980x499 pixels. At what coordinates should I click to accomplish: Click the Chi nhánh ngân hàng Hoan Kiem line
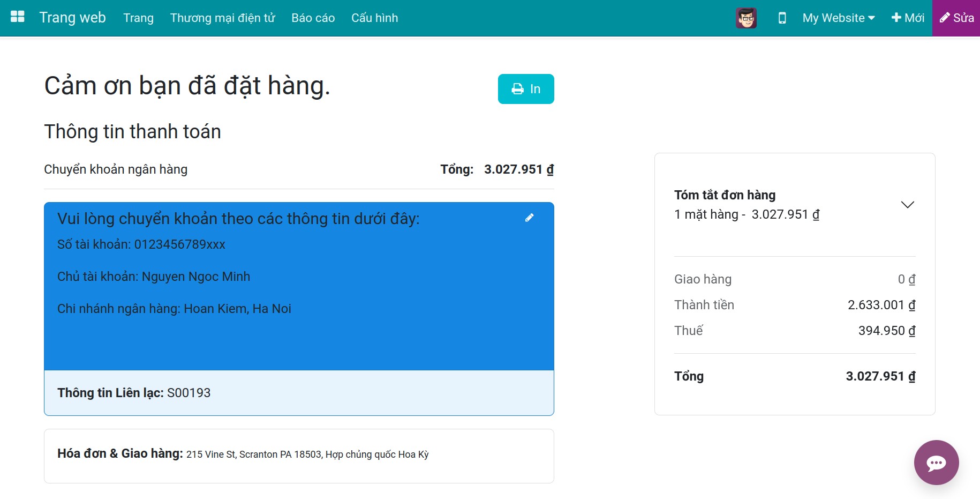pos(174,309)
